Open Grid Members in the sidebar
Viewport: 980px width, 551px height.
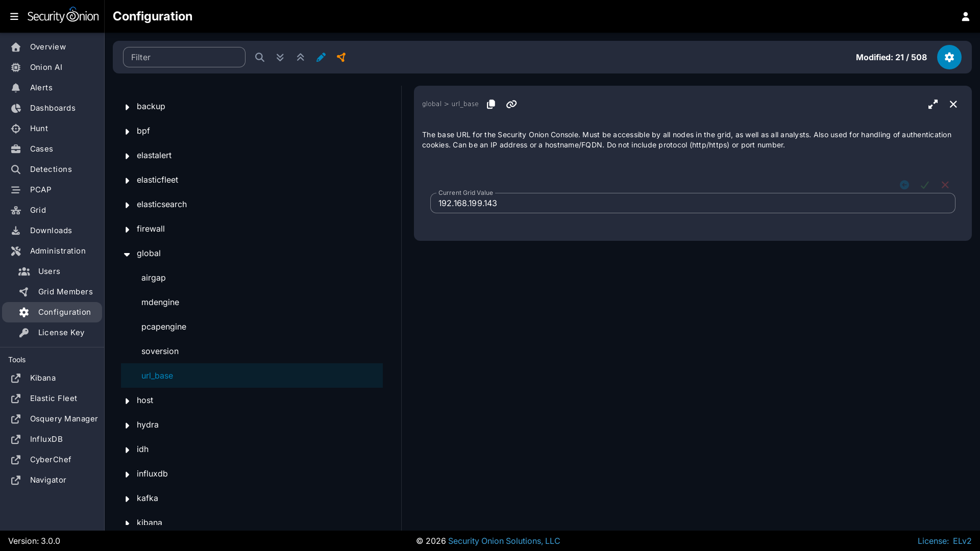65,292
